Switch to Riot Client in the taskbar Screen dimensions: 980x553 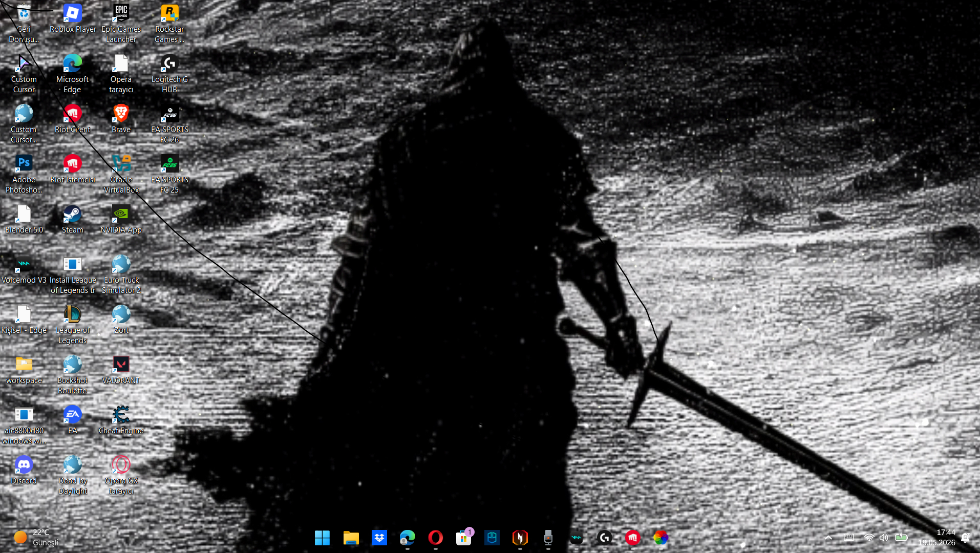632,538
